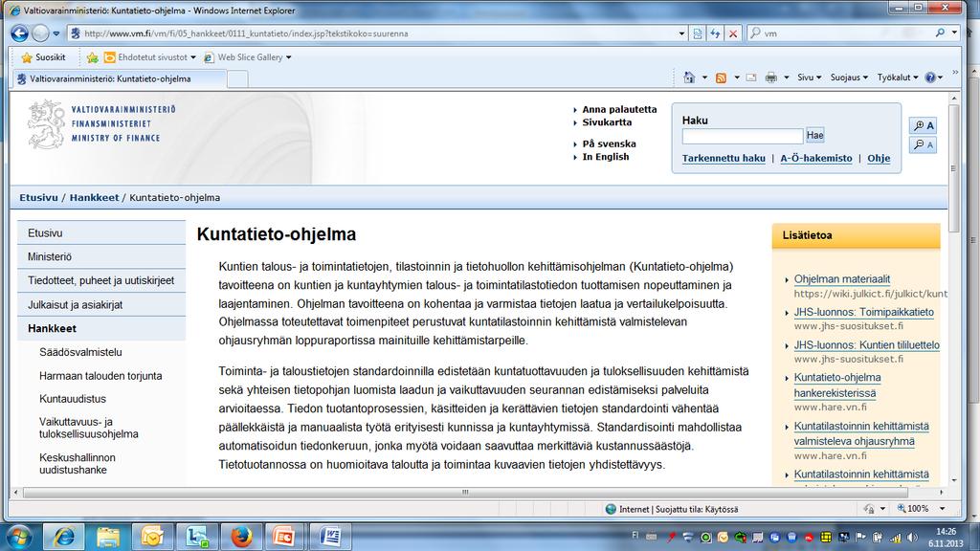980x551 pixels.
Task: Open a new blank tab
Action: [x=237, y=78]
